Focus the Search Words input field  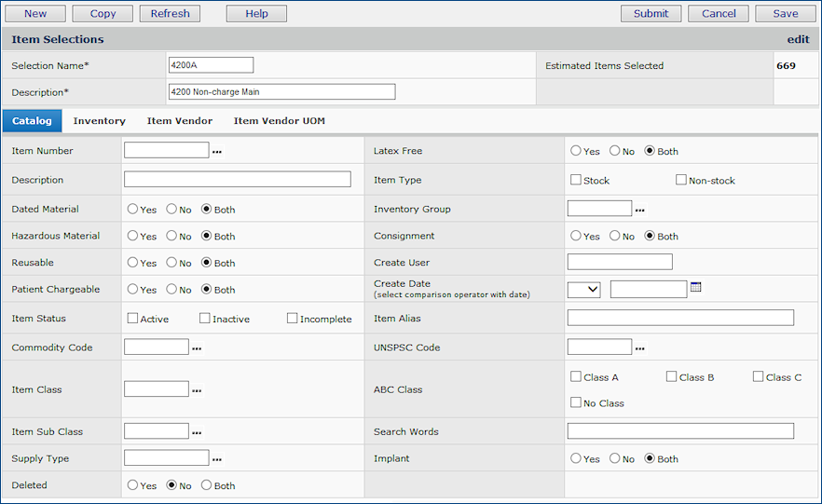pyautogui.click(x=680, y=431)
